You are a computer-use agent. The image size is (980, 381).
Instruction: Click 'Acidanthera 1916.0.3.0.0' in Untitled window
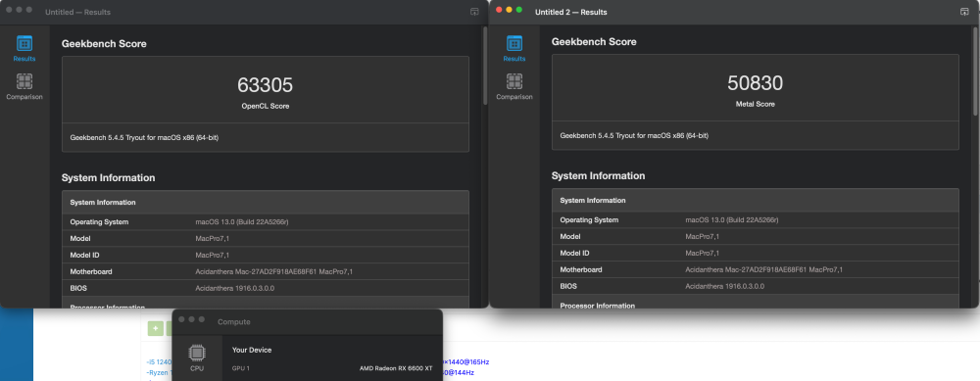tap(234, 288)
